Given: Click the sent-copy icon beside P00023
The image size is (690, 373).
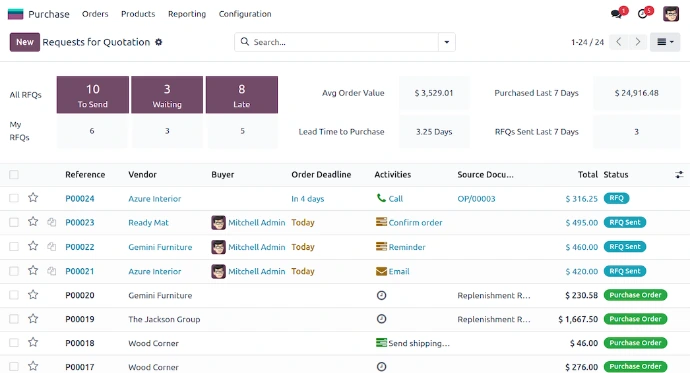Looking at the screenshot, I should pos(51,222).
